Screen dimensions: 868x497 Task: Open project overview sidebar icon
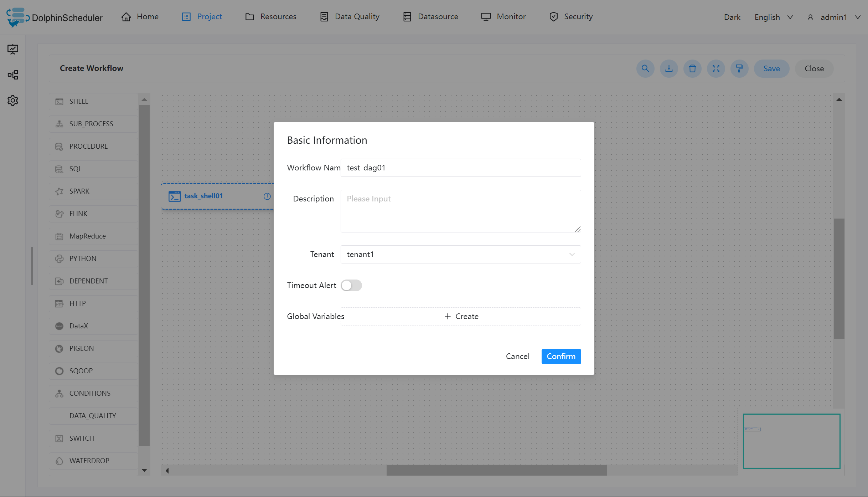[x=13, y=49]
